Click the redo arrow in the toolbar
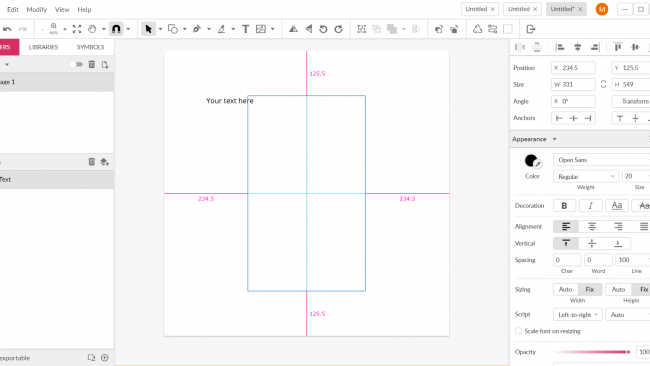The image size is (650, 366). coord(23,29)
